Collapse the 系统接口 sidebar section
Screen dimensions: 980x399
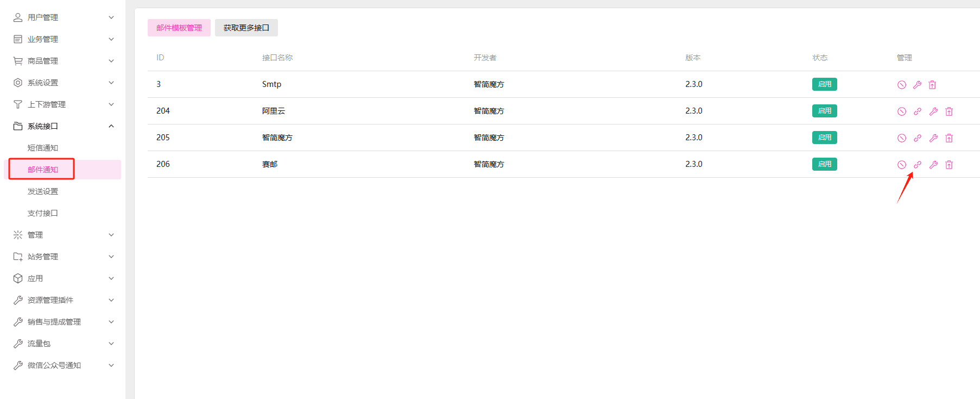(63, 126)
